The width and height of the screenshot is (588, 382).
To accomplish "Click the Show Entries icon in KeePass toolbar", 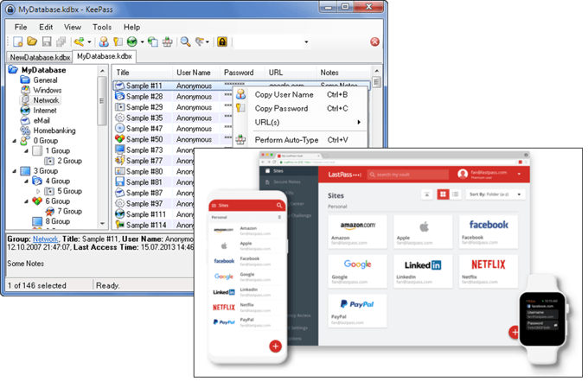I will (x=200, y=41).
